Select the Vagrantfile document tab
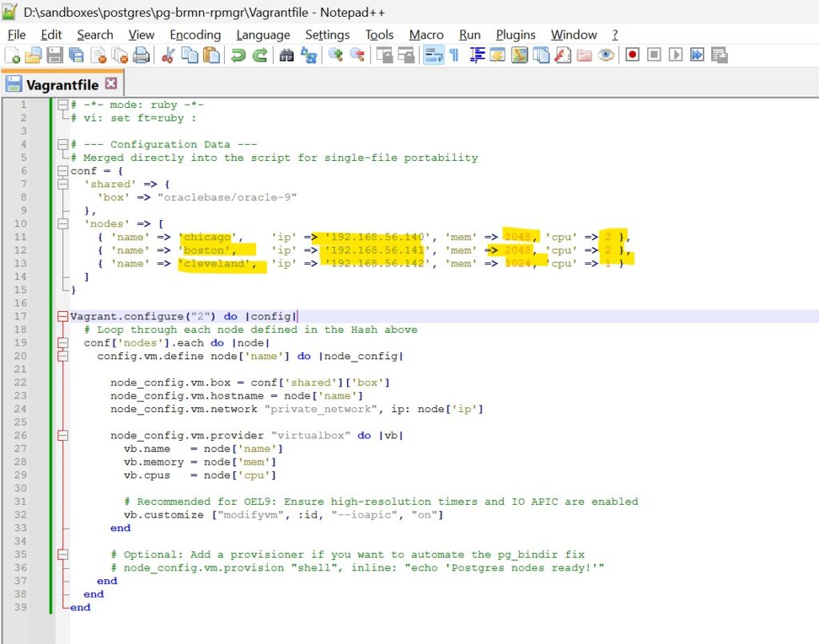The image size is (819, 644). [61, 85]
